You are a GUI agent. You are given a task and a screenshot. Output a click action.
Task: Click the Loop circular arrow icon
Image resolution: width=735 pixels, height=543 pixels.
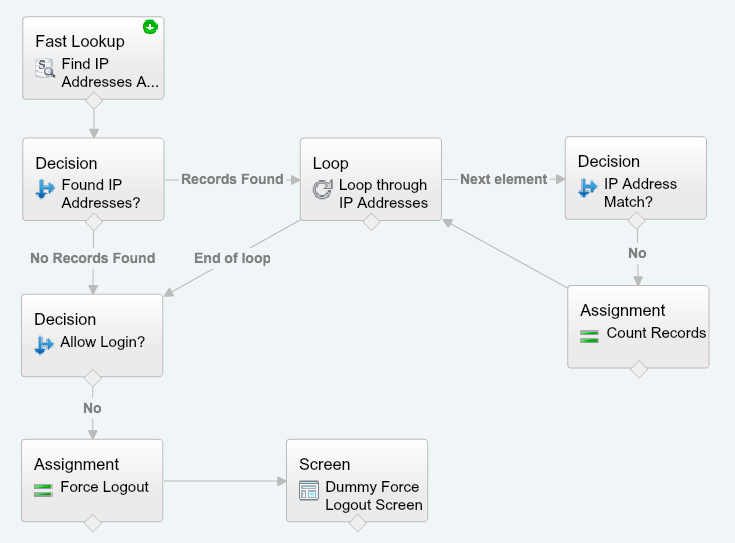[x=323, y=189]
